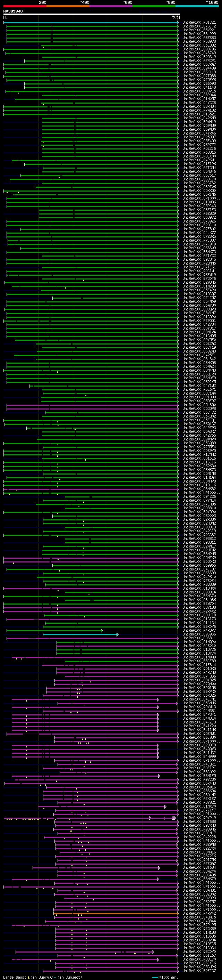
Task: Select hit UniRef100_Q755F4
Action: pyautogui.click(x=199, y=447)
